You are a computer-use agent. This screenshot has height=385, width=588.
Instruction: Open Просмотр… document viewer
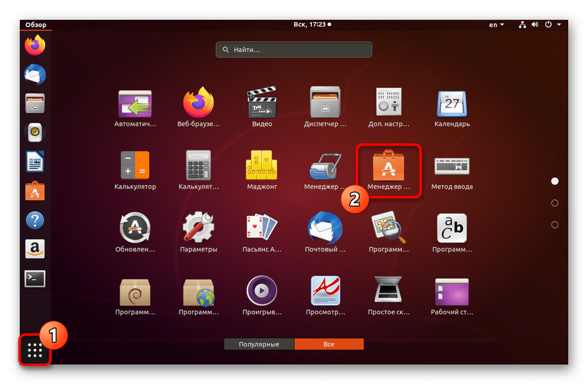[x=325, y=296]
